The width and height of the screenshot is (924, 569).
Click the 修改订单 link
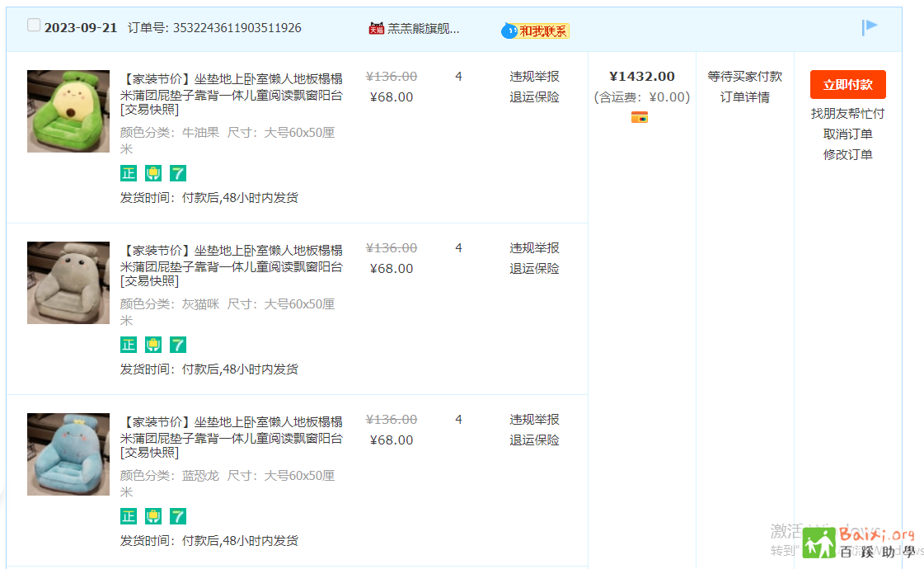(847, 155)
